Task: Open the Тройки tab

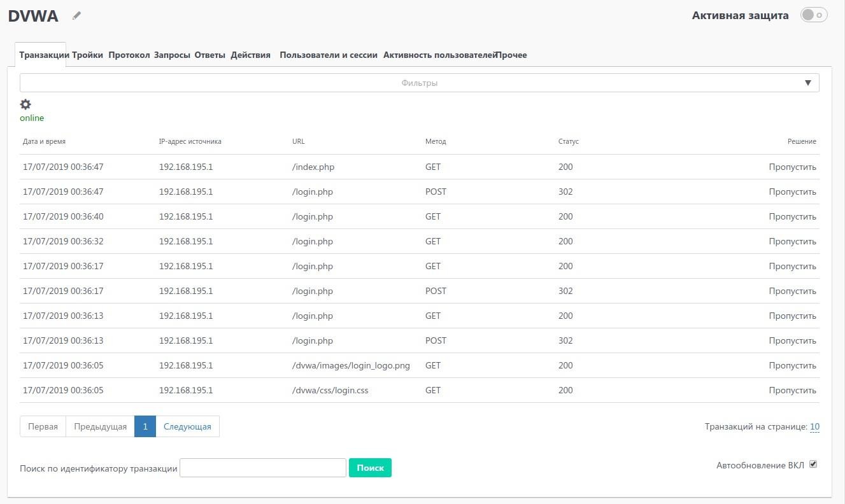Action: [x=87, y=55]
